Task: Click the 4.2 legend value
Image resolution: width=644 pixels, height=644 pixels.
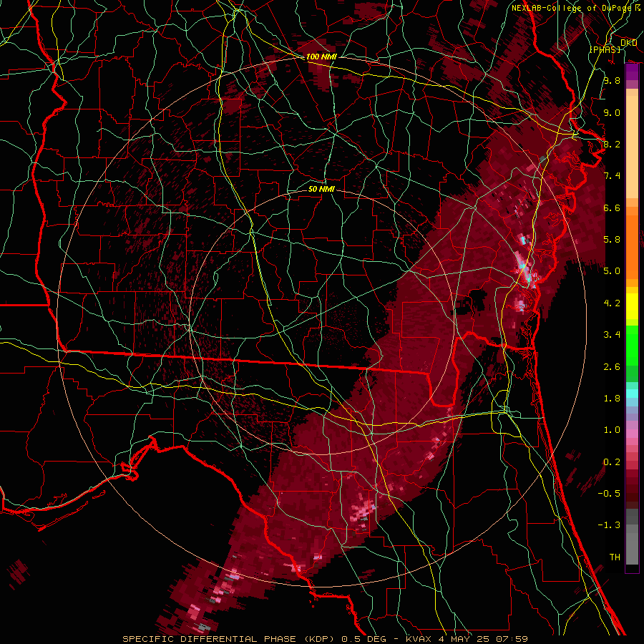Action: click(x=612, y=303)
